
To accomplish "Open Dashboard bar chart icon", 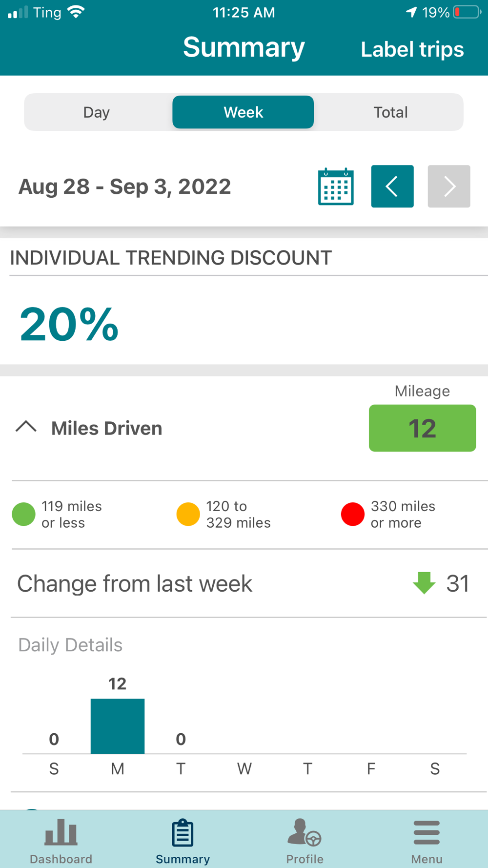I will click(61, 832).
